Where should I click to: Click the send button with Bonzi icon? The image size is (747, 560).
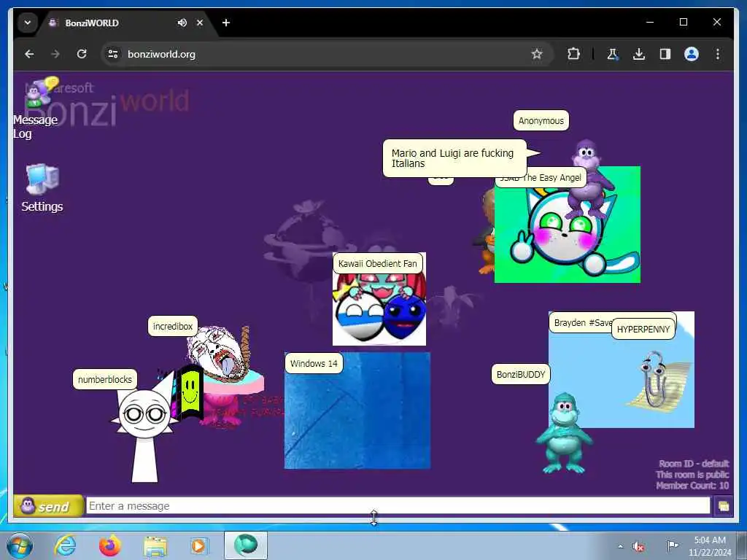48,506
